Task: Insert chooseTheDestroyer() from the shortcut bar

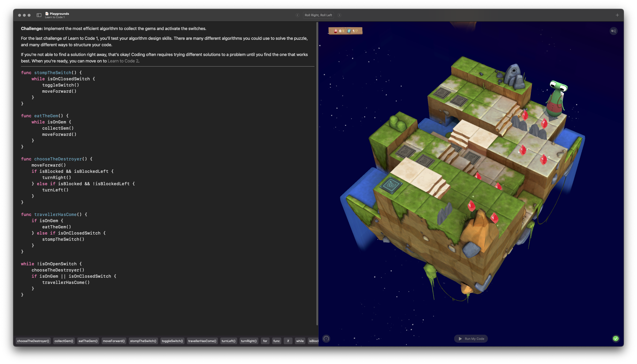Action: point(33,341)
